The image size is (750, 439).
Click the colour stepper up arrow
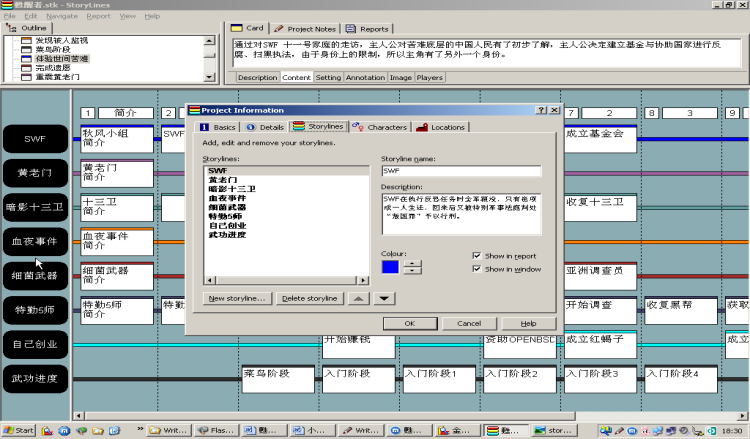[x=412, y=262]
